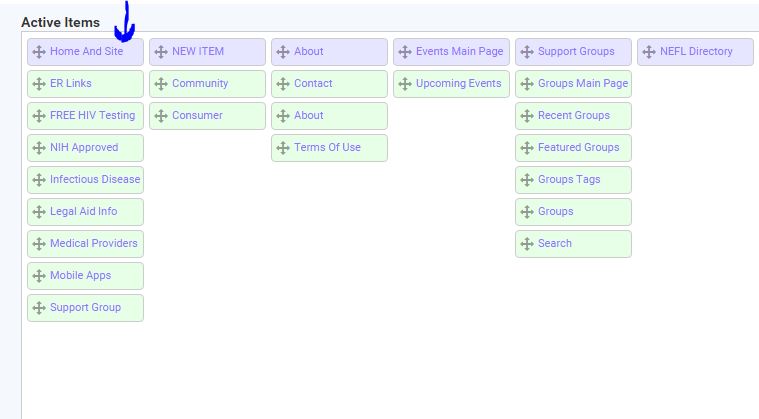Select the Contact menu item
Image resolution: width=759 pixels, height=419 pixels.
click(313, 84)
